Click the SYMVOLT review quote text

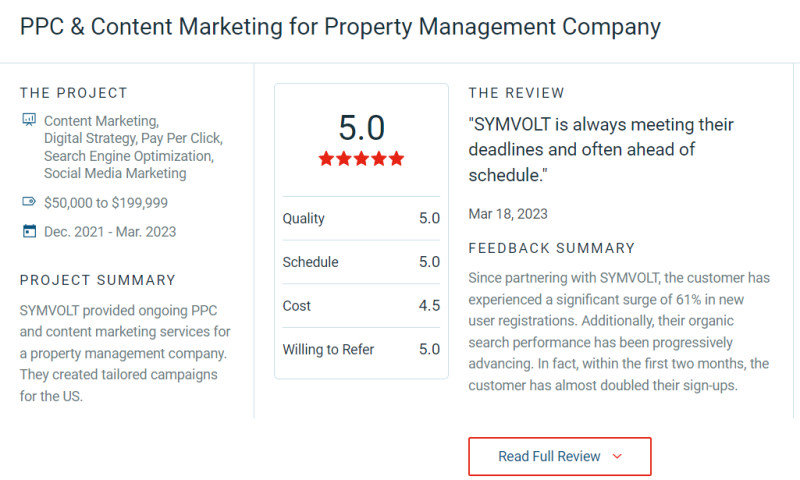(600, 150)
